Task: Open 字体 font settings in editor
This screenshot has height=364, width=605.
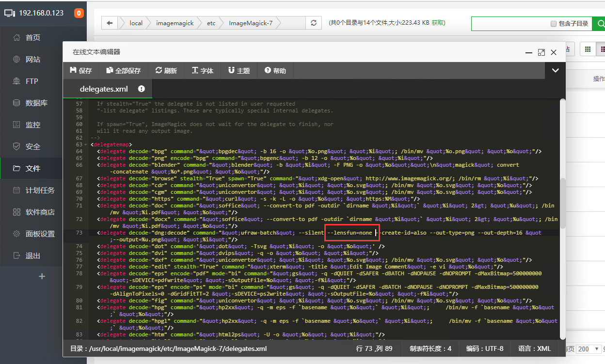Action: [203, 71]
